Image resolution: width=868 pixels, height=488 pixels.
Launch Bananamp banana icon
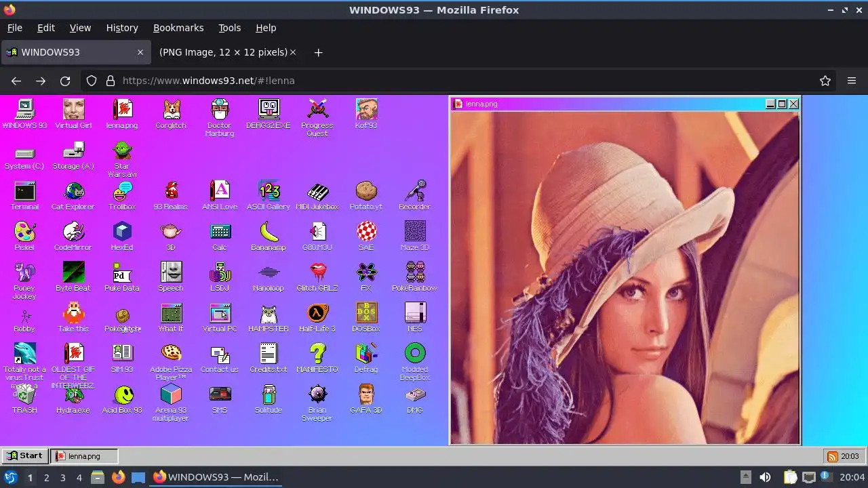pyautogui.click(x=269, y=232)
